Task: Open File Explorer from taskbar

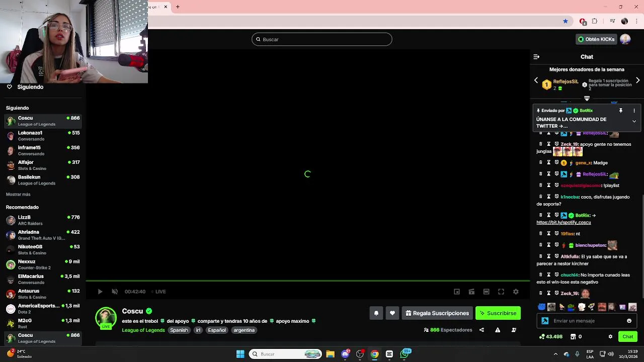Action: click(330, 354)
